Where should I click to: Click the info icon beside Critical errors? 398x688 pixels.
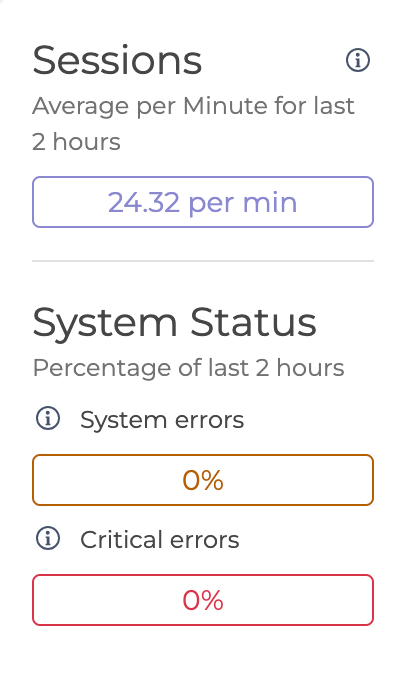coord(48,538)
